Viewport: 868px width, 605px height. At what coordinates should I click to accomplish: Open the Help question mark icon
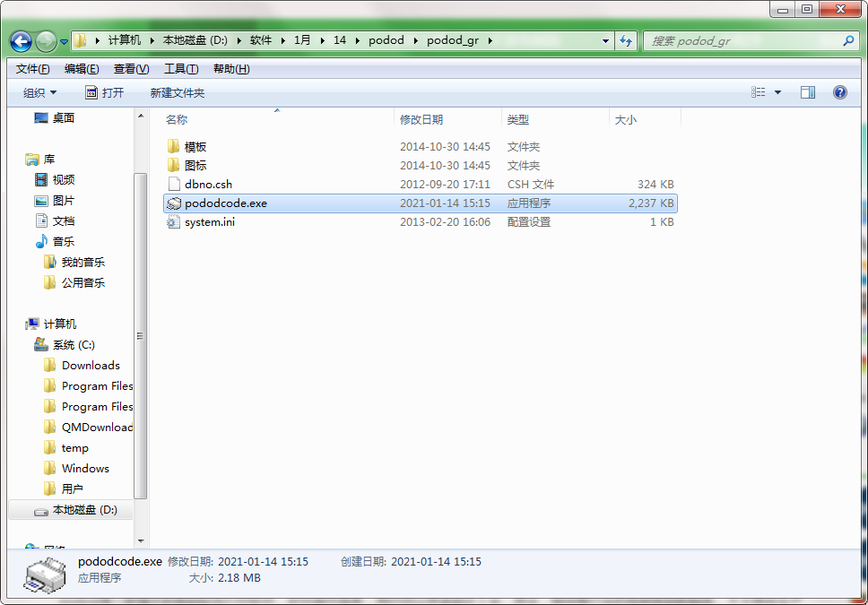click(x=840, y=92)
